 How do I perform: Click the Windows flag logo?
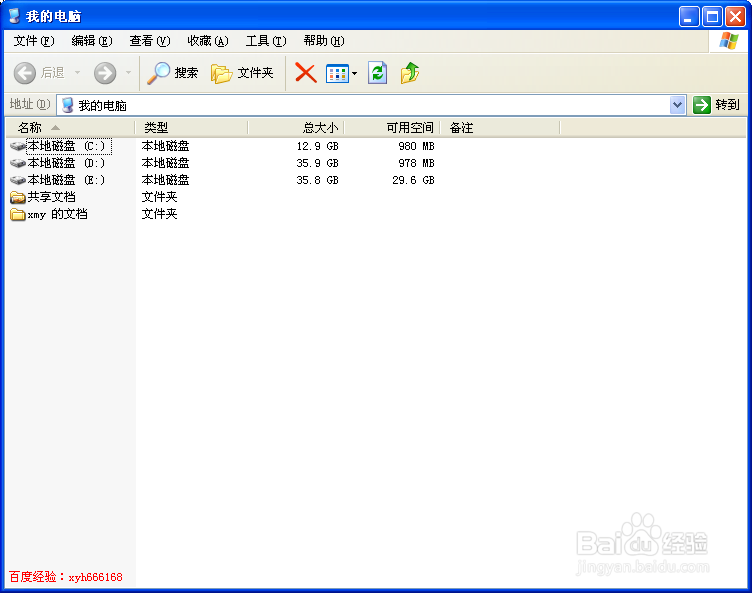(729, 41)
